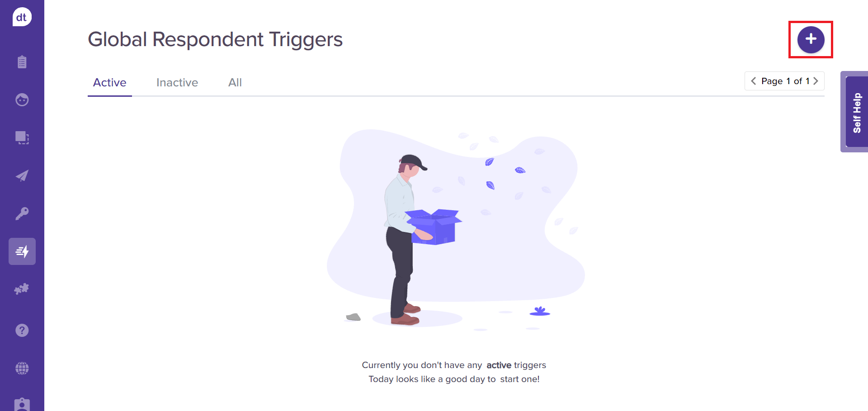868x411 pixels.
Task: Go to previous page with left chevron
Action: (753, 81)
